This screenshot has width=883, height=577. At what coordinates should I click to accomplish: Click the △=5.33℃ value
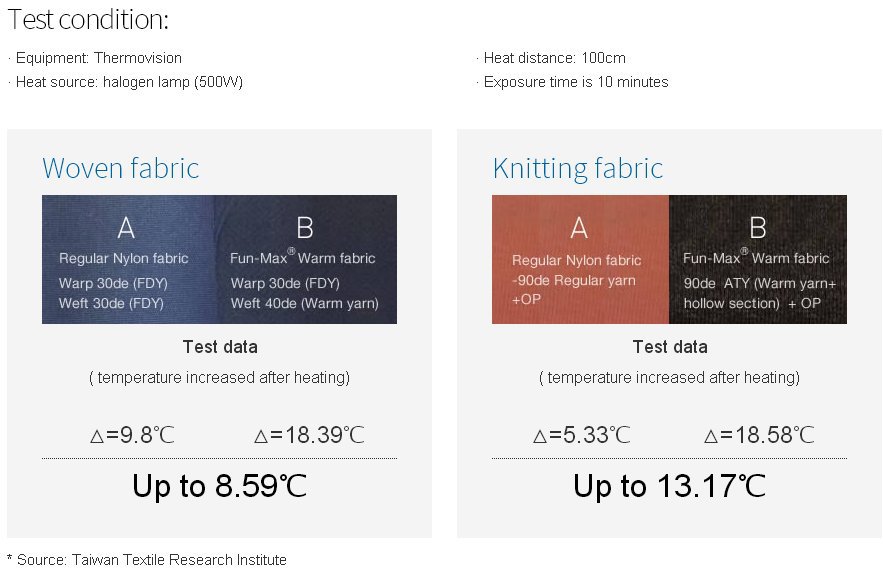pyautogui.click(x=582, y=435)
